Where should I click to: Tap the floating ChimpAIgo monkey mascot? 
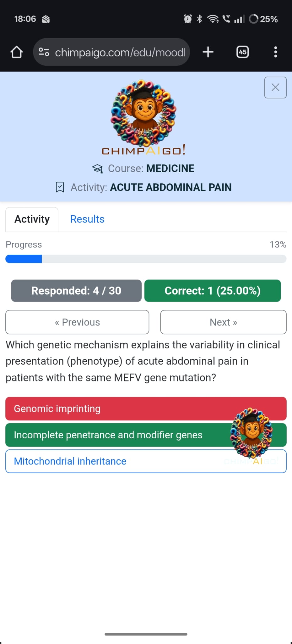pyautogui.click(x=251, y=432)
